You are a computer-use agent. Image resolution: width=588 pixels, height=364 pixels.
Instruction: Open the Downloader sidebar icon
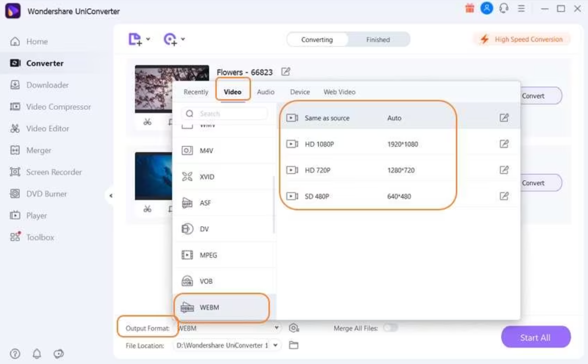point(15,85)
